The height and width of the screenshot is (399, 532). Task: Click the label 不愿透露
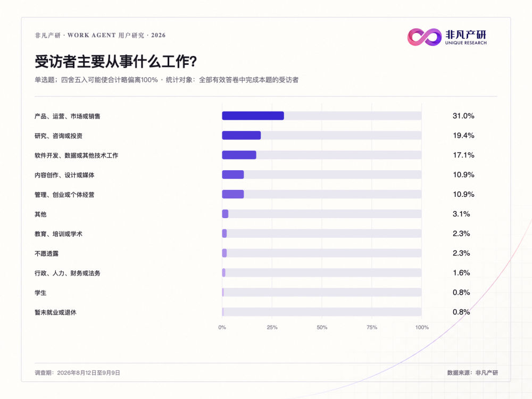point(46,254)
